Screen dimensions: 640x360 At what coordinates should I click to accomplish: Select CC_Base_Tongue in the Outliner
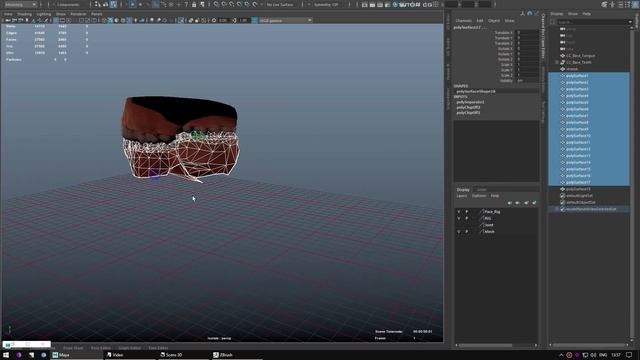(580, 56)
